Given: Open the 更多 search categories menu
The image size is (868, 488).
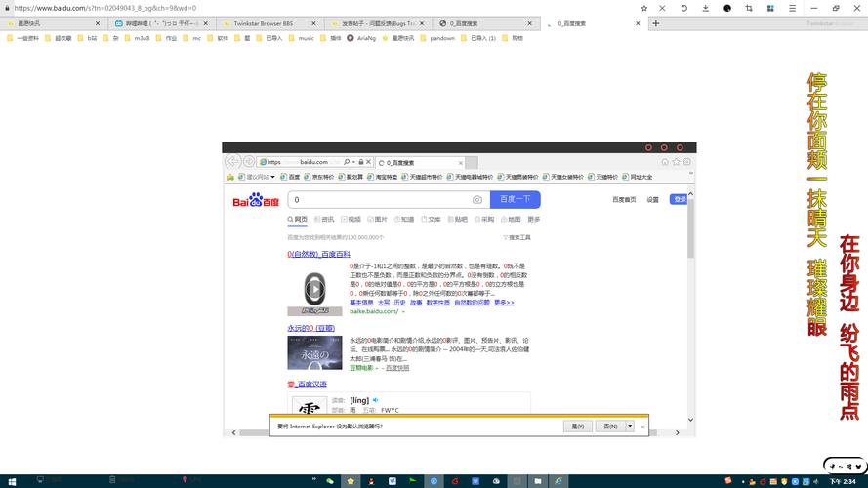Looking at the screenshot, I should point(533,220).
